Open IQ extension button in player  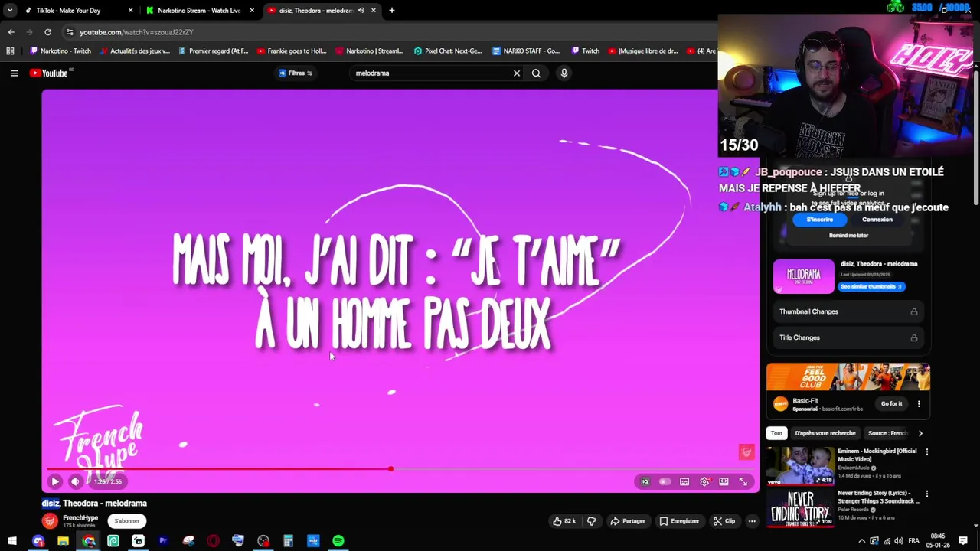click(645, 481)
